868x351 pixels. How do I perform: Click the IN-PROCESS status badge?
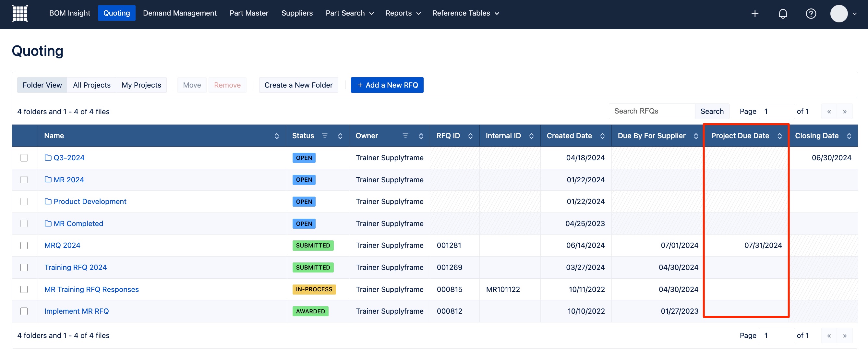coord(314,289)
